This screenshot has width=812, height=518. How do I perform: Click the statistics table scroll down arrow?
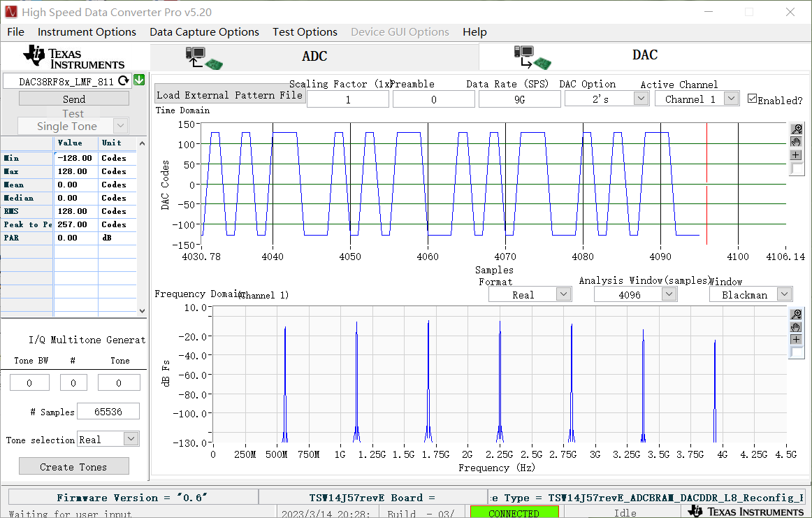pyautogui.click(x=142, y=311)
